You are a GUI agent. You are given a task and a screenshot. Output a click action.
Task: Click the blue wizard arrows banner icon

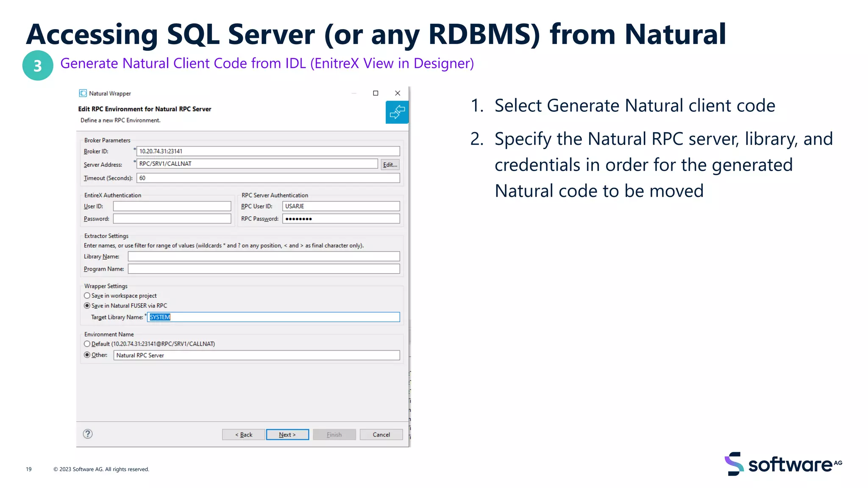pos(397,112)
